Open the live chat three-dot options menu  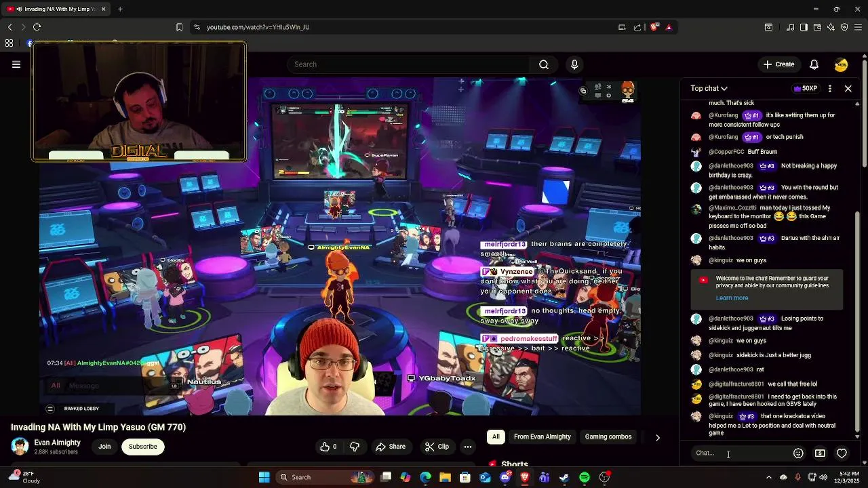click(830, 88)
